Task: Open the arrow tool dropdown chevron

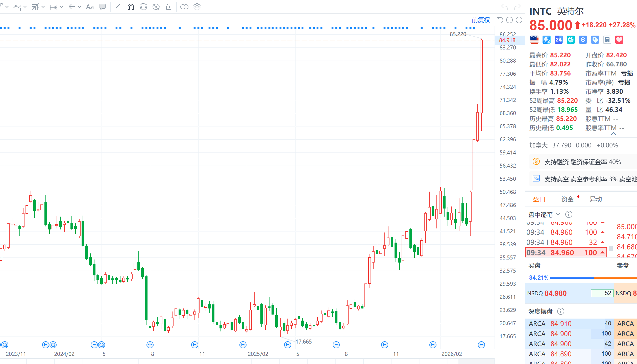Action: point(80,7)
